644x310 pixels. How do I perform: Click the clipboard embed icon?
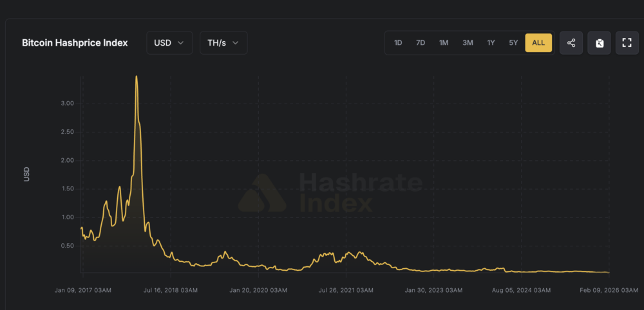(599, 43)
